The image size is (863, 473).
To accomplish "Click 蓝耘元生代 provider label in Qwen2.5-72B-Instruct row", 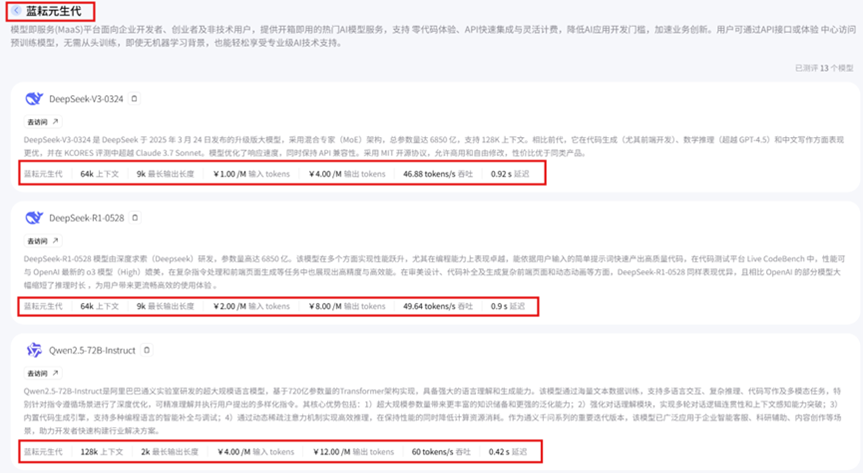I will [43, 452].
